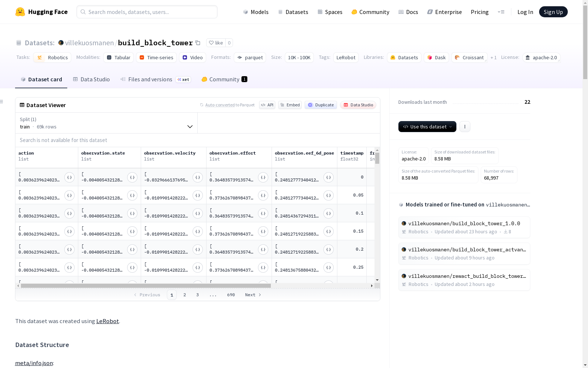Click the Log In link
This screenshot has width=588, height=368.
pyautogui.click(x=525, y=12)
